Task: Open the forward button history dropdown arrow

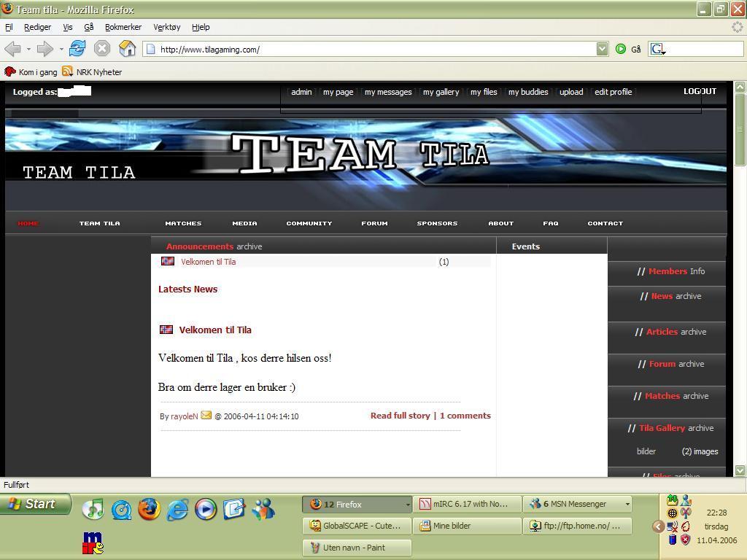Action: tap(61, 49)
